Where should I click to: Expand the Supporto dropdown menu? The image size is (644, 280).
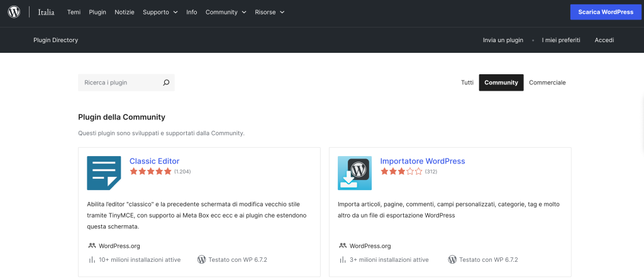click(160, 12)
